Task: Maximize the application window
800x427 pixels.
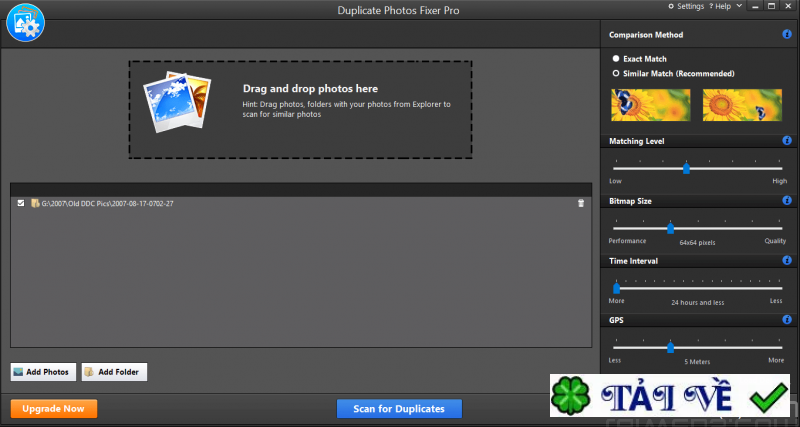Action: point(771,6)
